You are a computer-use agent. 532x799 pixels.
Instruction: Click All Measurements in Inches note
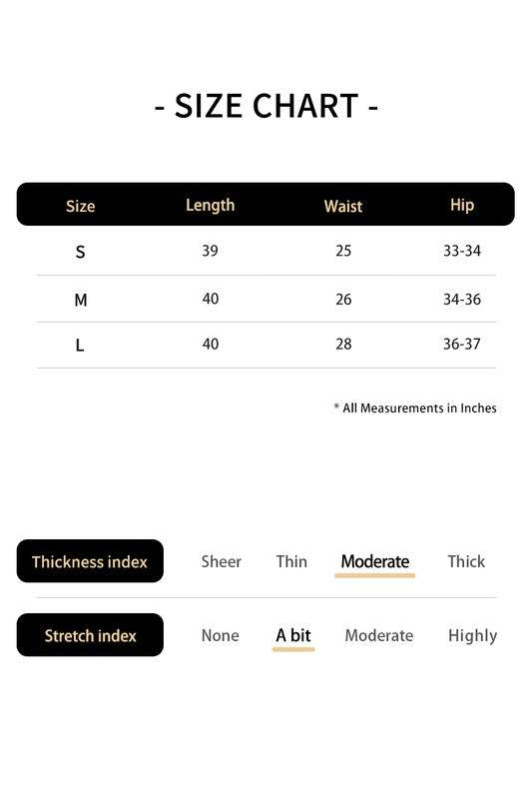click(x=415, y=407)
